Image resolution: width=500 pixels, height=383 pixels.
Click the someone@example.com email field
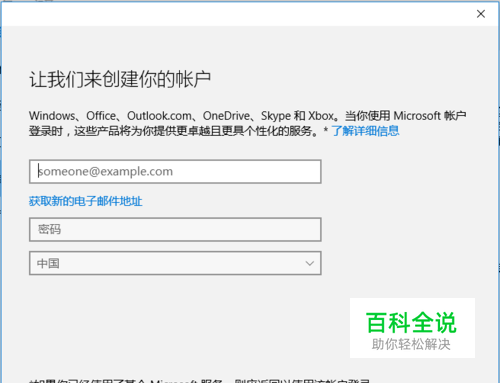pos(175,172)
